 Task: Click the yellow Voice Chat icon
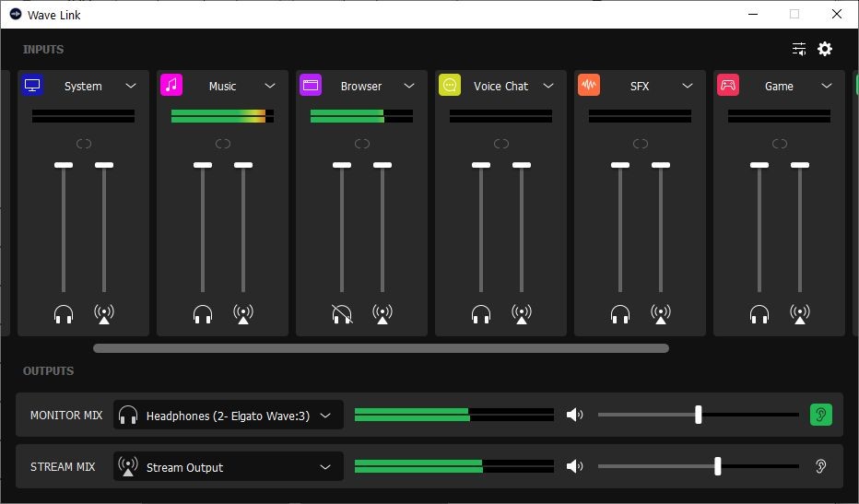tap(450, 86)
